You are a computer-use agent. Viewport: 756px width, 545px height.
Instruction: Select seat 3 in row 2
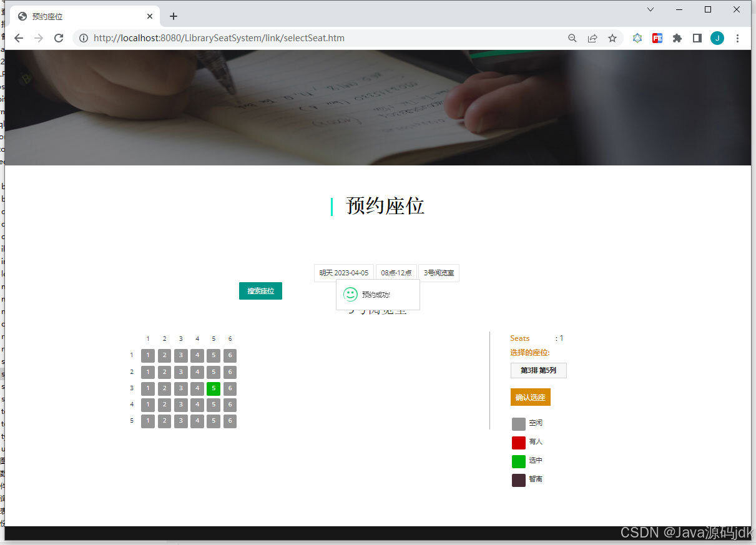click(180, 372)
